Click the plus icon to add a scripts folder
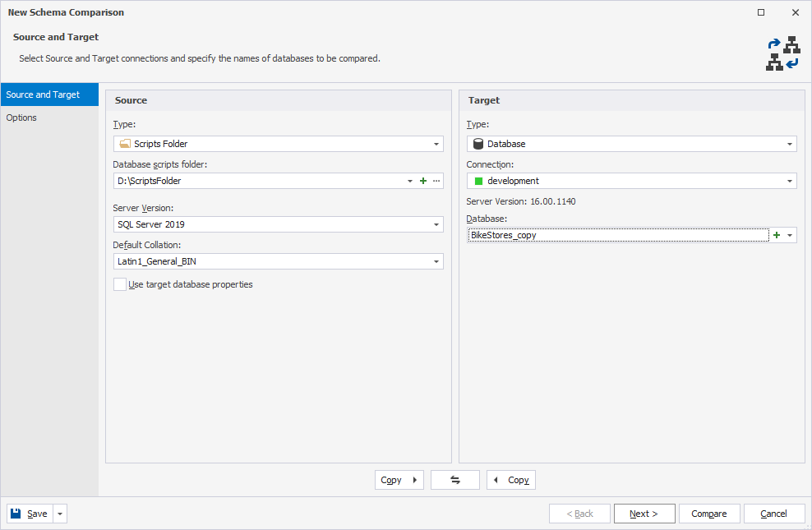The height and width of the screenshot is (530, 812). click(x=422, y=180)
